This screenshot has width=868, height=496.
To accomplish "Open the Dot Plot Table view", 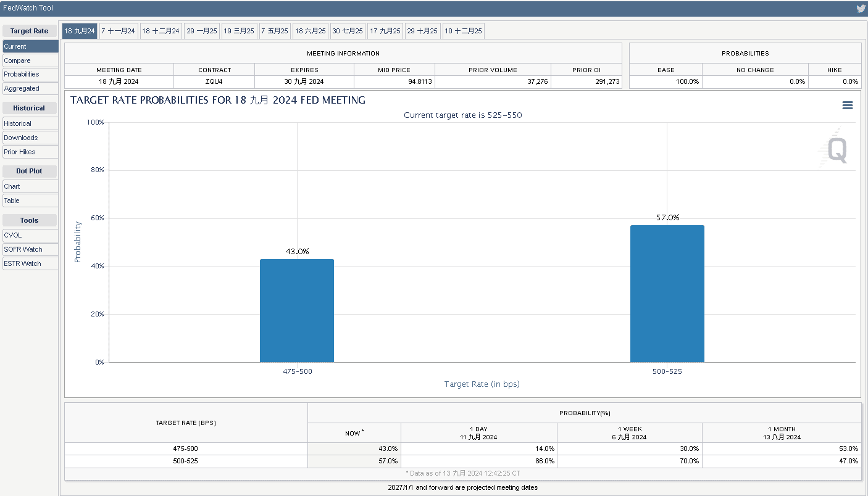I will tap(30, 200).
